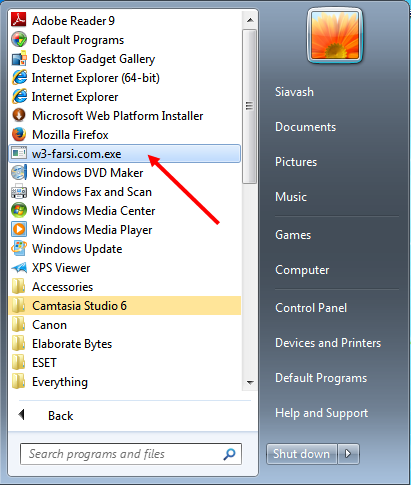Click the Back arrow icon

22,415
